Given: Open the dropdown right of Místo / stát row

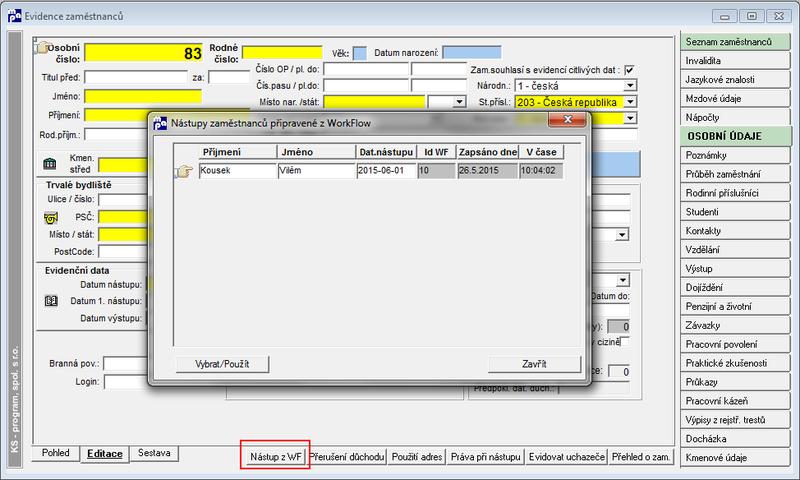Looking at the screenshot, I should click(x=622, y=235).
